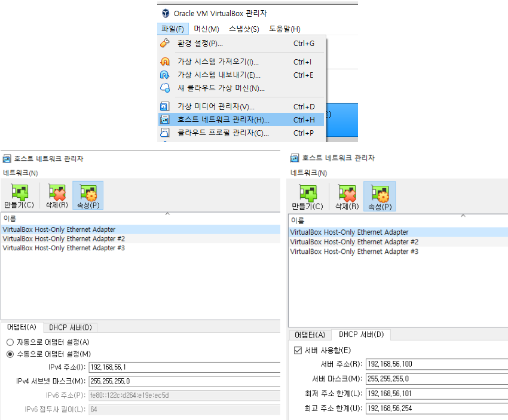Open the 스냅샷(S) menu
The width and height of the screenshot is (508, 420).
click(x=244, y=29)
